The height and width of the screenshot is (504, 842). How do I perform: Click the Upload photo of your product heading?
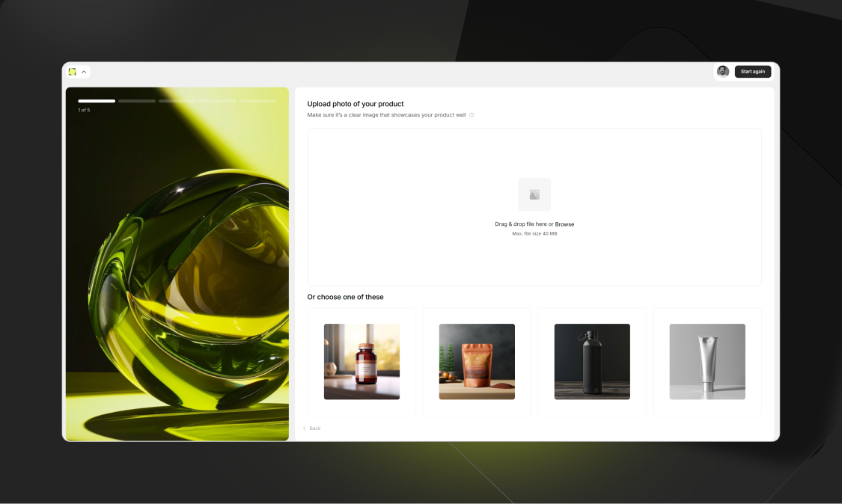point(355,104)
